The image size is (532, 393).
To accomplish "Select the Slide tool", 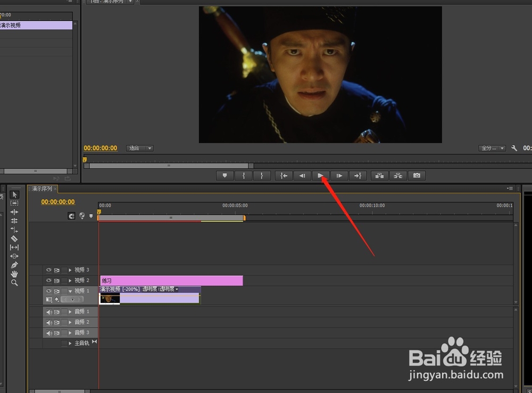I will click(14, 256).
